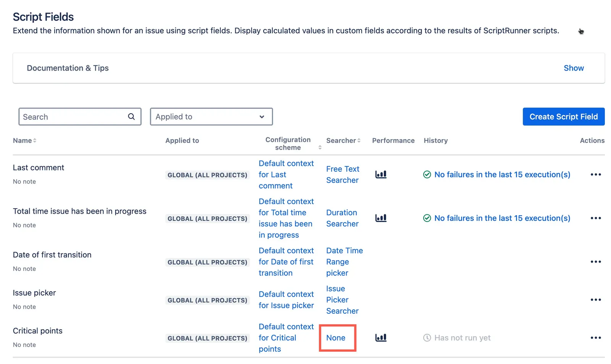Click GLOBAL (ALL PROJECTS) badge in Total time row
611x364 pixels.
point(207,218)
